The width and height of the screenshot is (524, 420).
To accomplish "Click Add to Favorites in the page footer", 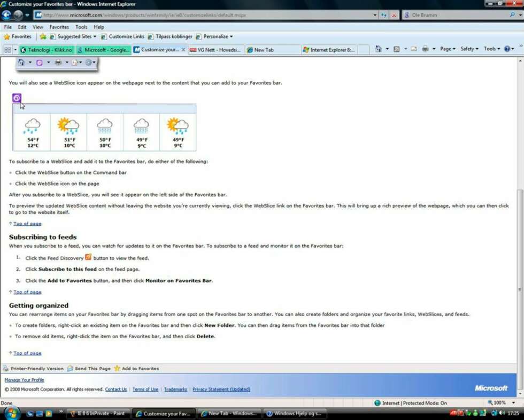I will point(140,369).
